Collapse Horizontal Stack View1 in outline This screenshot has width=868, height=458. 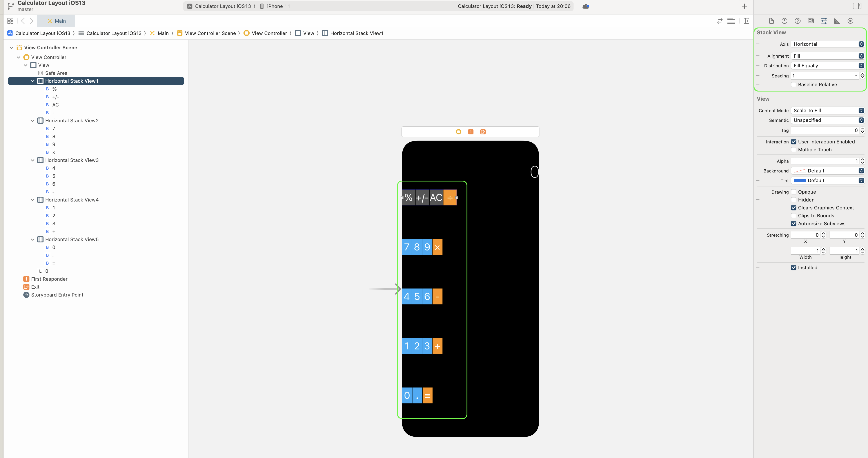click(x=32, y=81)
